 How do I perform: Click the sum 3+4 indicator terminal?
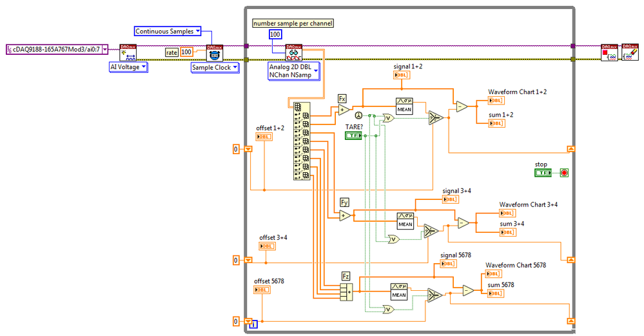click(508, 232)
